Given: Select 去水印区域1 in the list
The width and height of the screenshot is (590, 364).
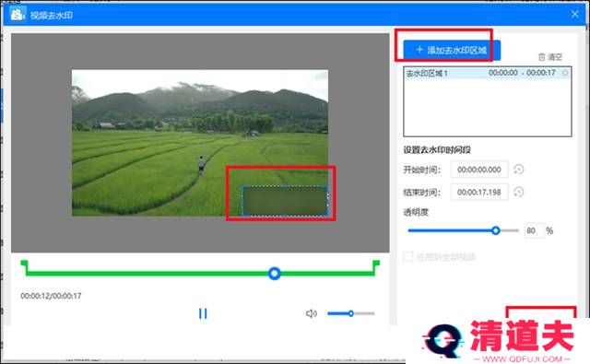Looking at the screenshot, I should pyautogui.click(x=488, y=73).
